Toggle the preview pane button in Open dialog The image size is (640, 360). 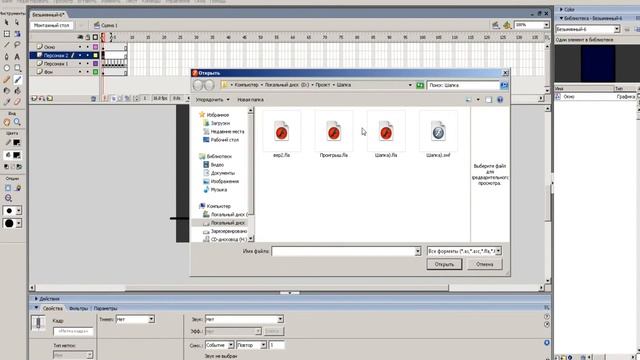pos(489,100)
